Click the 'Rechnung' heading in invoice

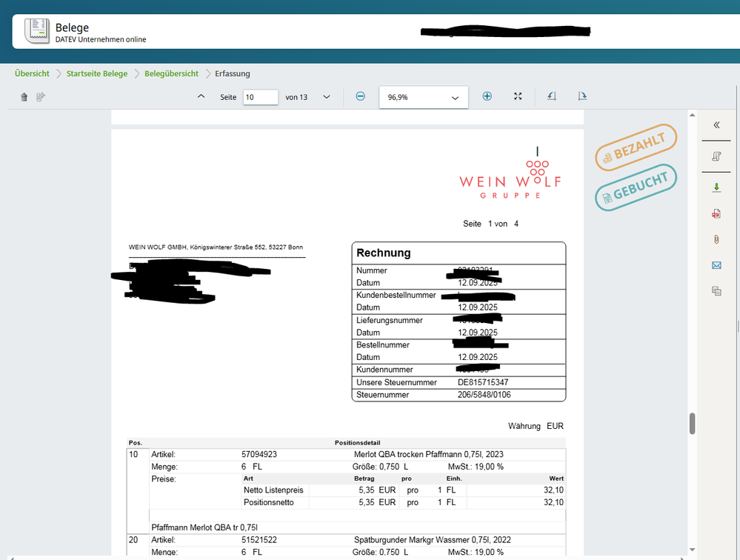click(x=383, y=253)
